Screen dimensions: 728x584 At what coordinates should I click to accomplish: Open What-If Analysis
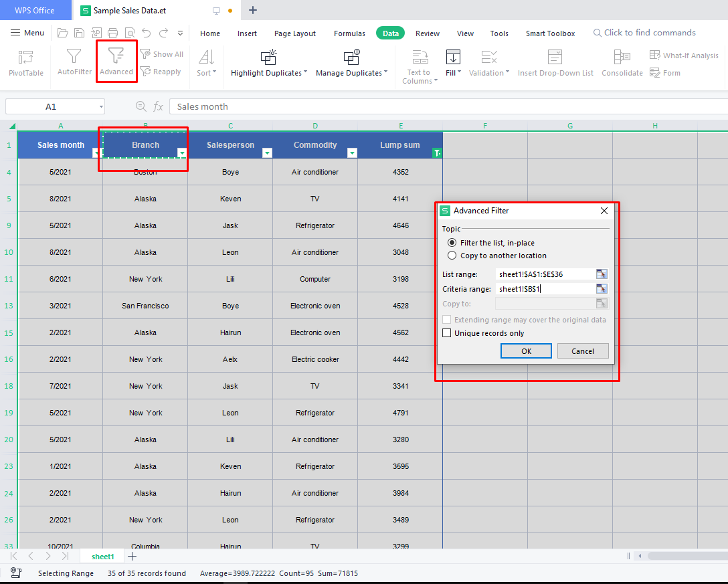coord(684,56)
